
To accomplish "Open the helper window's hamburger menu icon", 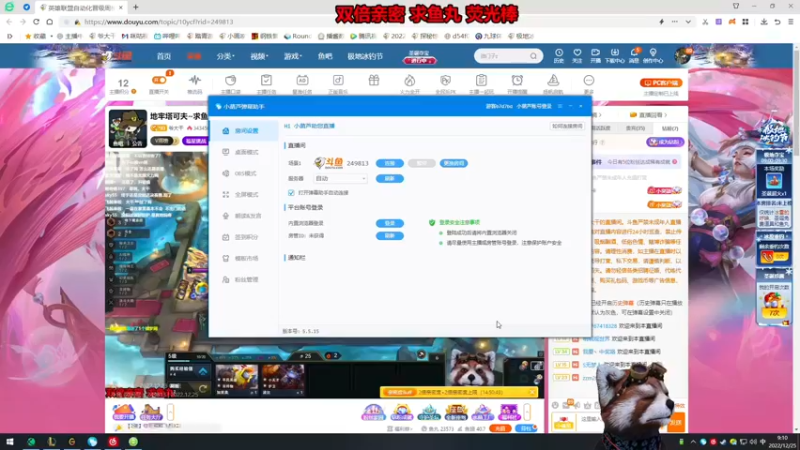I will point(560,106).
